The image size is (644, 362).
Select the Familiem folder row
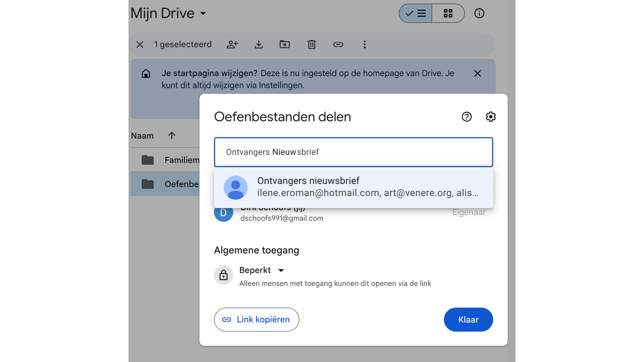tap(165, 160)
